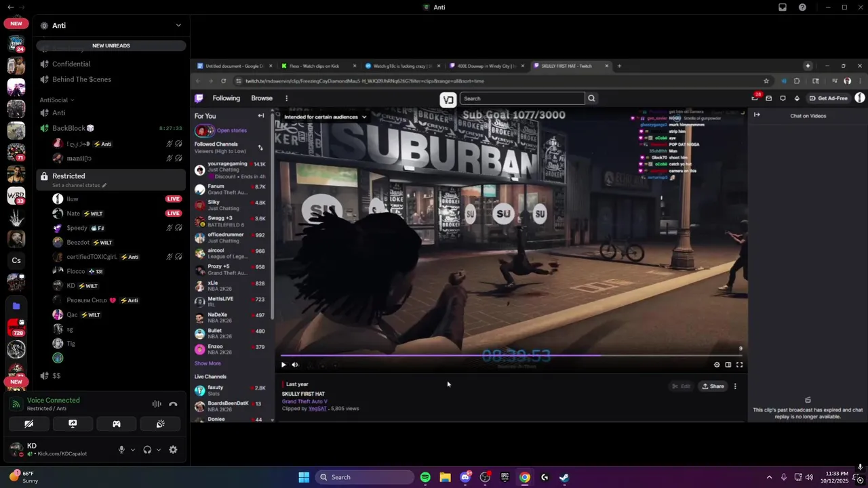Open the officedrummer channel
The image size is (868, 488).
(231, 237)
